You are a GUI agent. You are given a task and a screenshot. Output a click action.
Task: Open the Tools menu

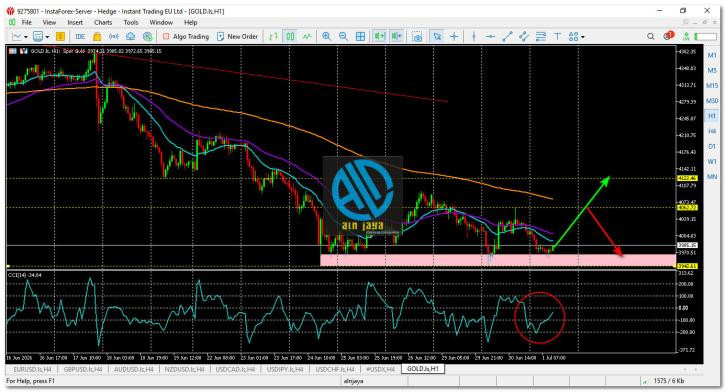point(131,22)
